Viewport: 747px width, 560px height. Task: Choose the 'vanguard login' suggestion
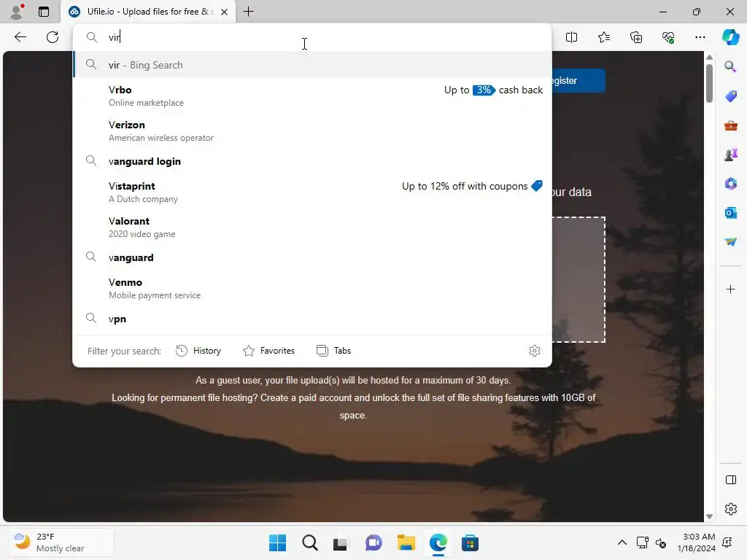click(312, 161)
